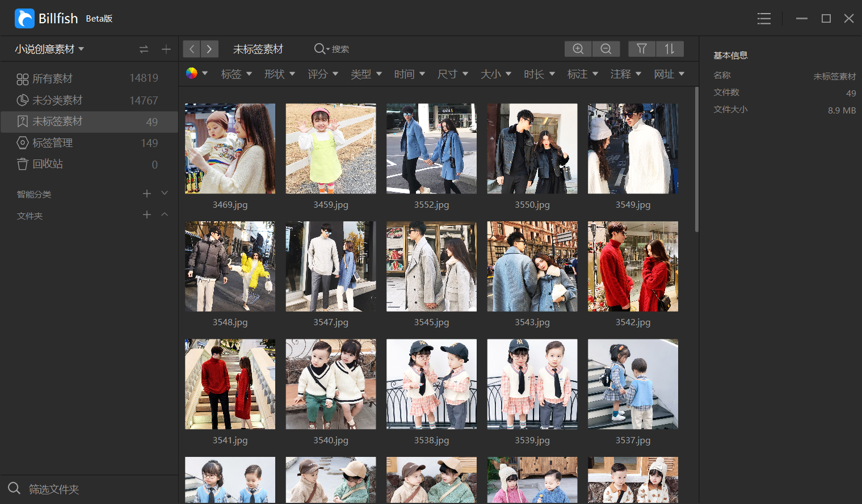Open sort order arrows icon
The image size is (862, 504).
[670, 49]
